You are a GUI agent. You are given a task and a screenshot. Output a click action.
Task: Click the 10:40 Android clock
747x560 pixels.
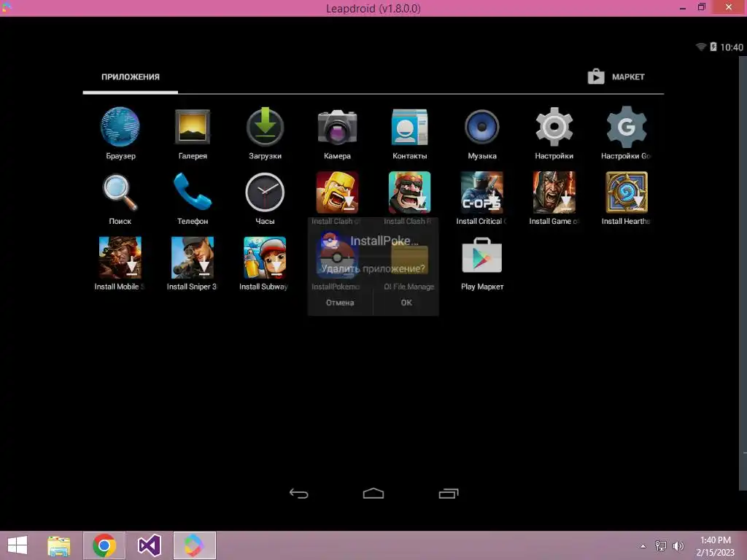point(731,47)
